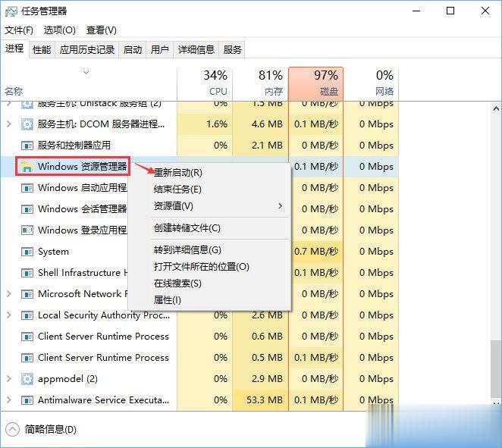Select 创建转储文件(C) in context menu
Screen dimensions: 502x448
click(x=187, y=228)
